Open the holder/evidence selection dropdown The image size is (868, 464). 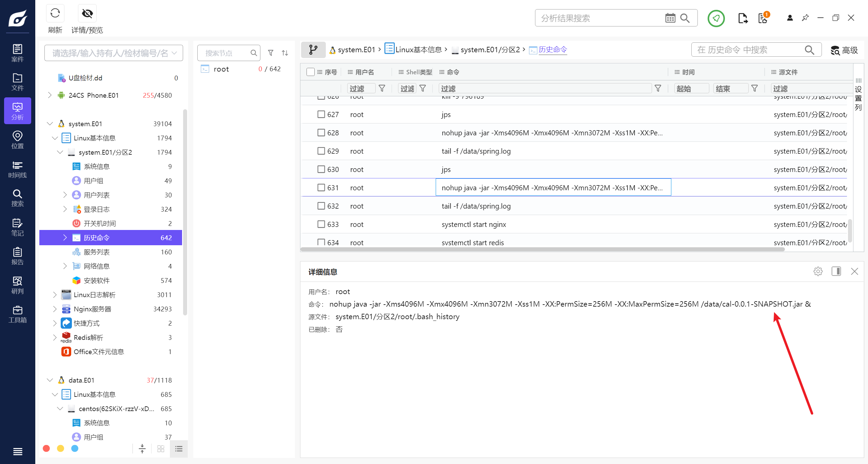(x=114, y=53)
